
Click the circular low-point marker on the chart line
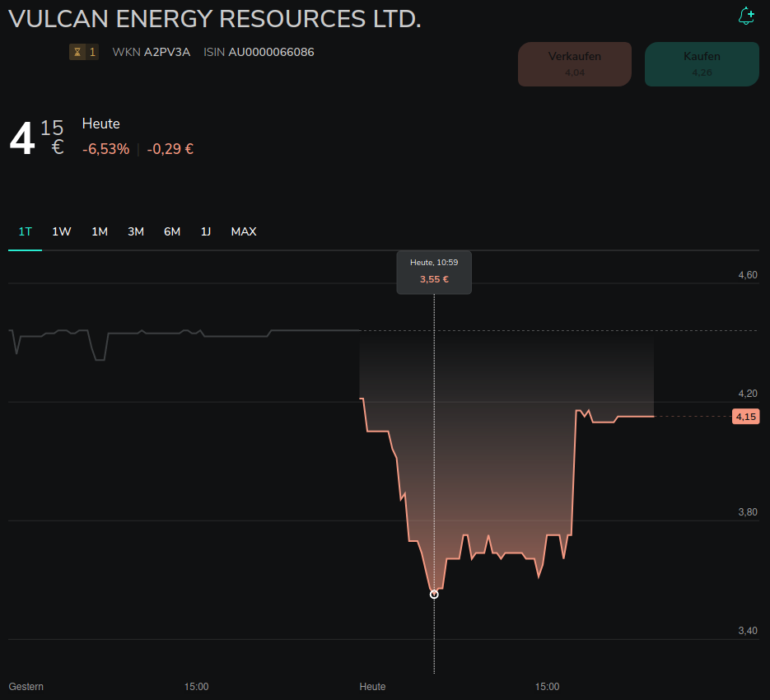pos(434,594)
